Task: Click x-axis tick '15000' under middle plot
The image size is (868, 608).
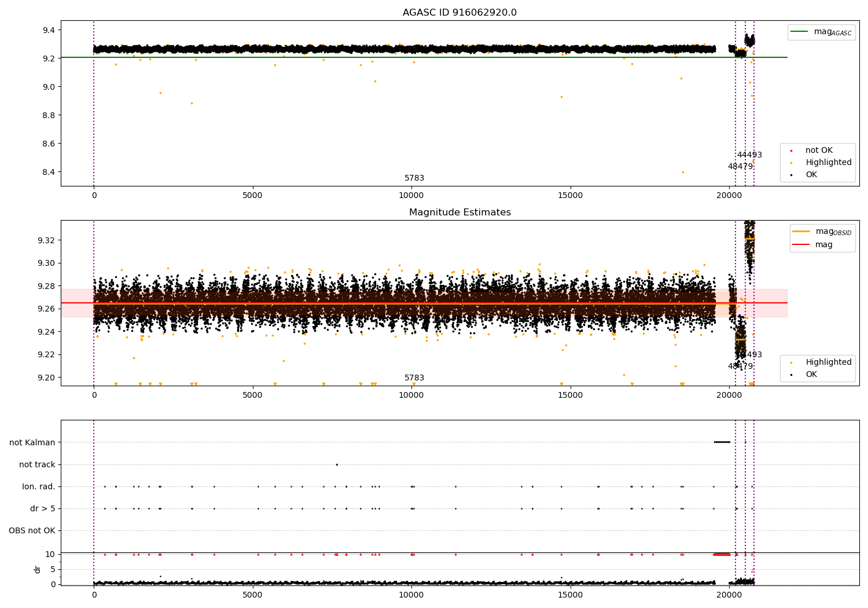Action: pos(570,395)
